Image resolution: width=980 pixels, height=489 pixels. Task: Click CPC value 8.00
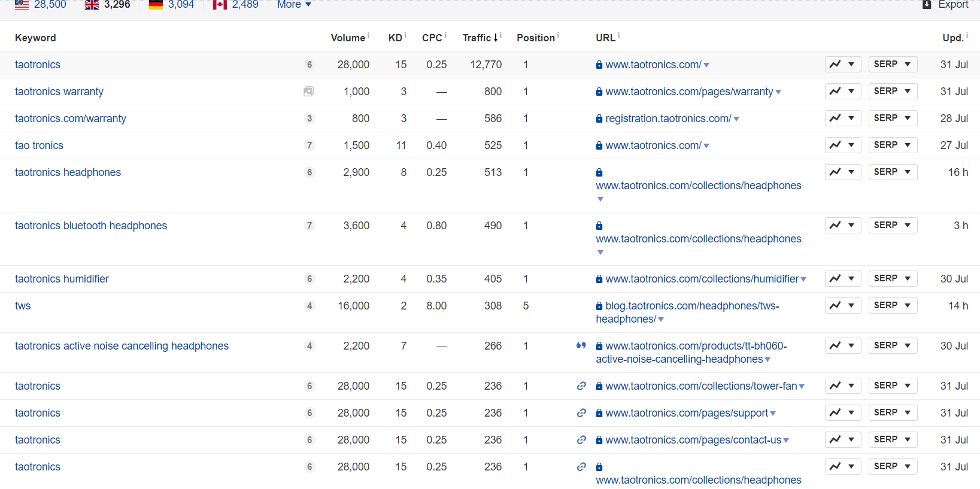click(x=436, y=306)
